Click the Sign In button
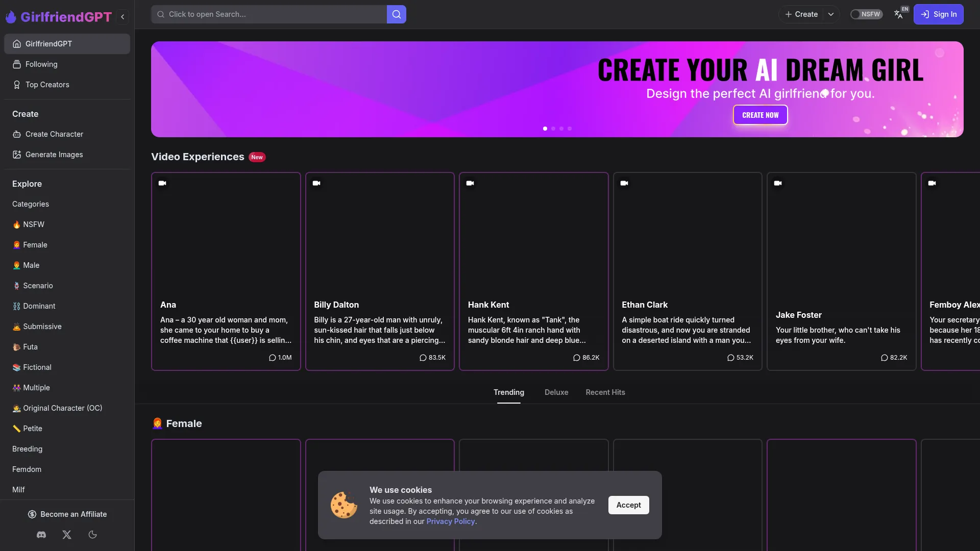The height and width of the screenshot is (551, 980). [938, 14]
